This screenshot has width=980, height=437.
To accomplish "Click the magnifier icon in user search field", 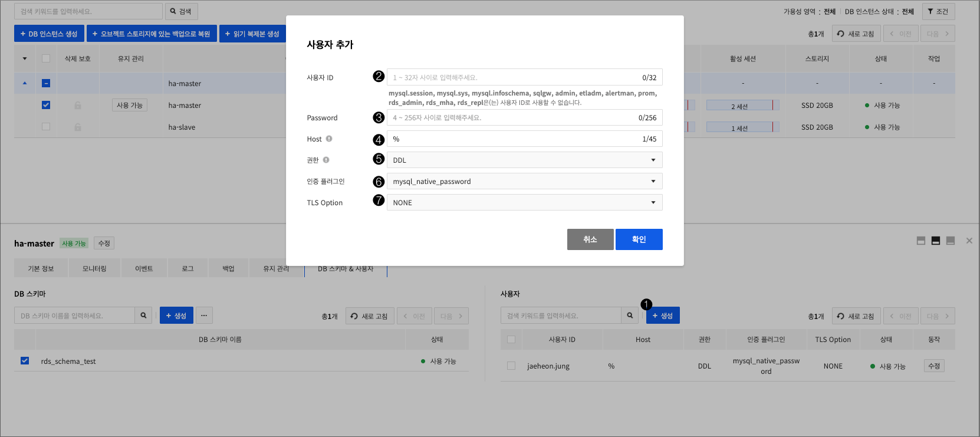I will [630, 316].
